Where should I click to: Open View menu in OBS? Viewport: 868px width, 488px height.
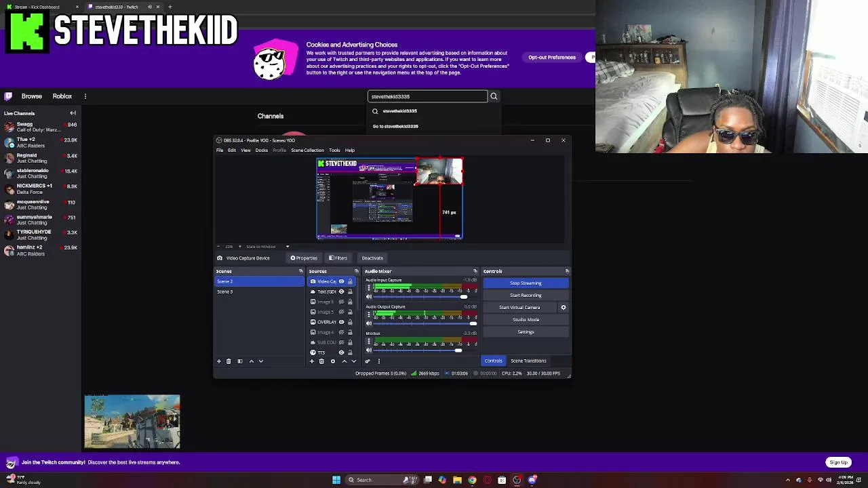[245, 150]
